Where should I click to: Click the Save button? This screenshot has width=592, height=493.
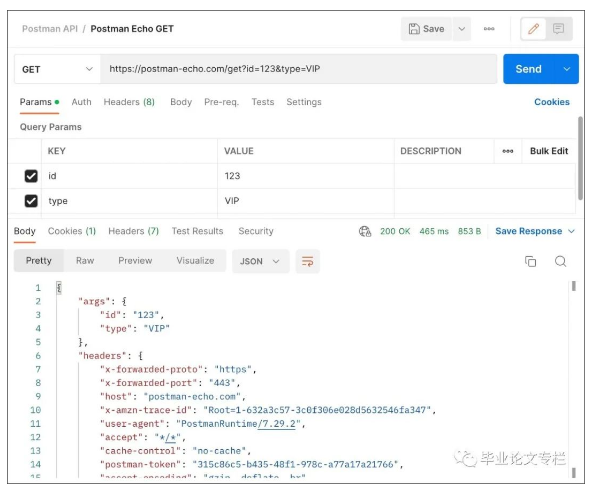pos(426,29)
